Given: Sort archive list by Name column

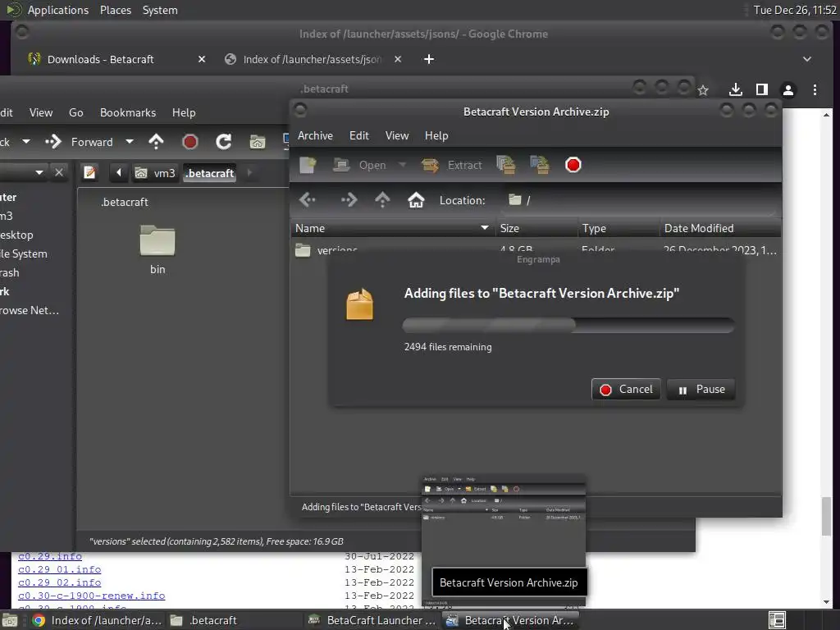Looking at the screenshot, I should click(x=393, y=228).
